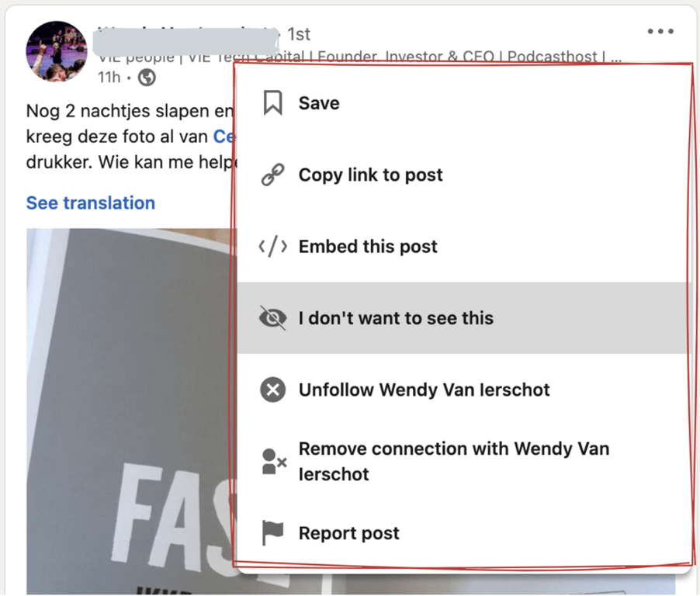
Task: Click the bookmark icon next to Save
Action: click(x=272, y=103)
